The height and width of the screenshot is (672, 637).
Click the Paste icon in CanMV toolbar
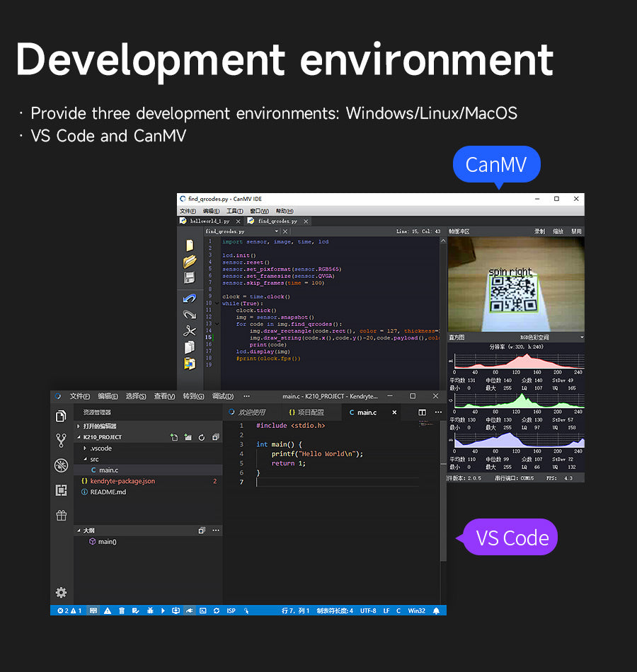click(190, 364)
